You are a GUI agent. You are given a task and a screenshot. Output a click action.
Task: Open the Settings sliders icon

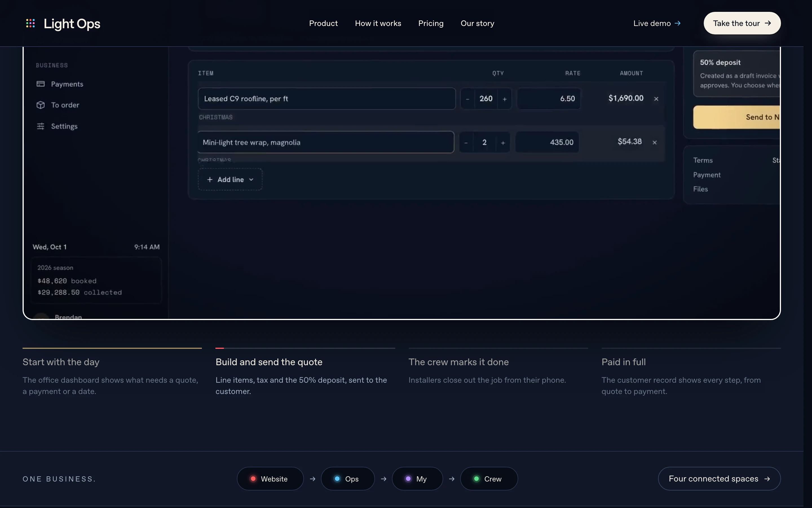click(41, 126)
